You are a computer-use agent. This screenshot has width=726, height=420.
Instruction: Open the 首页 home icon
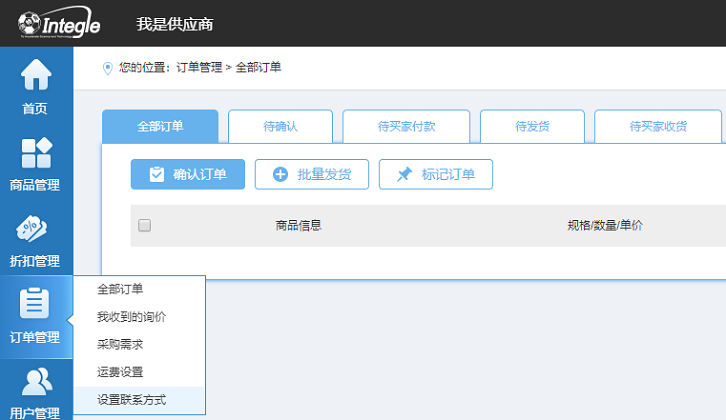tap(35, 75)
